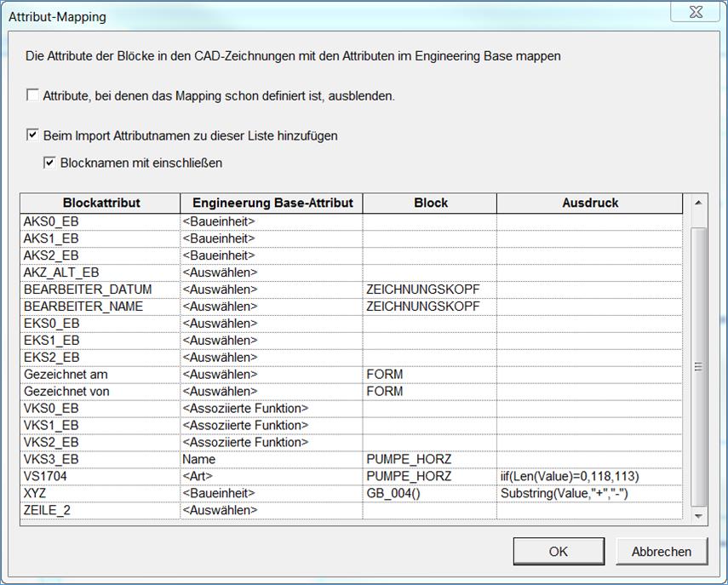Click the GB_004() block cell
Screen dimensions: 728x585
430,493
